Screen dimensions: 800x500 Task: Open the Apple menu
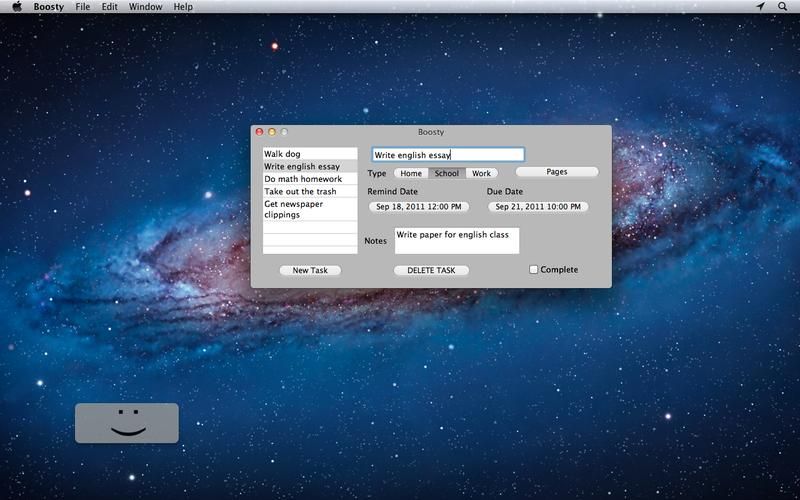[x=16, y=7]
